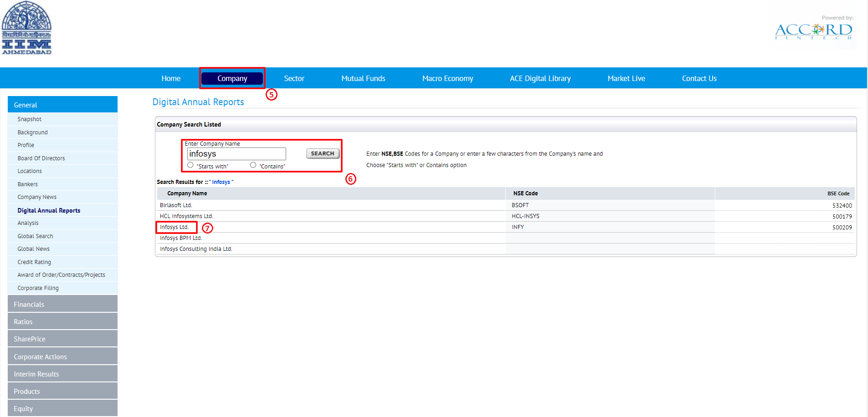The height and width of the screenshot is (417, 868).
Task: Click the SEARCH button
Action: [323, 154]
